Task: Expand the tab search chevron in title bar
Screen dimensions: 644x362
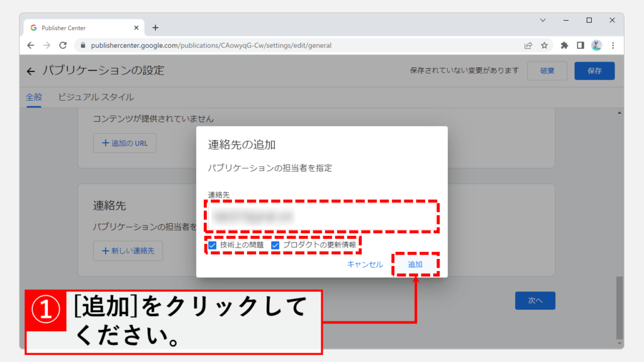Action: point(543,20)
